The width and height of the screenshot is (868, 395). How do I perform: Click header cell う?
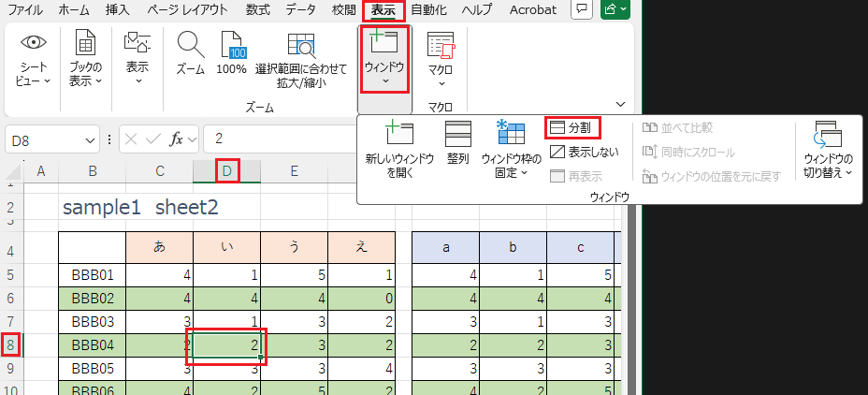294,248
